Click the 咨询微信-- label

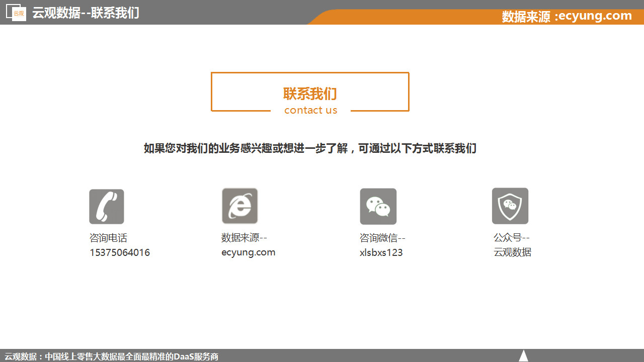382,238
